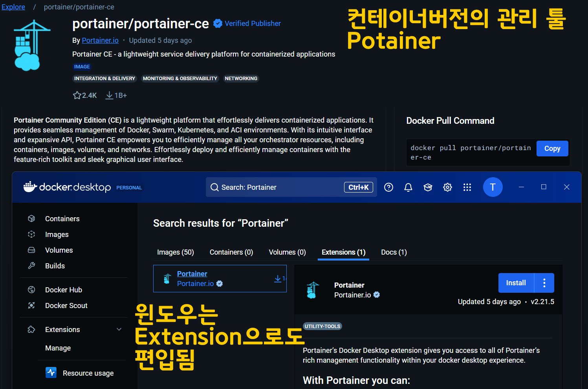This screenshot has width=588, height=389.
Task: Click the PERSONAL plan badge
Action: click(129, 188)
